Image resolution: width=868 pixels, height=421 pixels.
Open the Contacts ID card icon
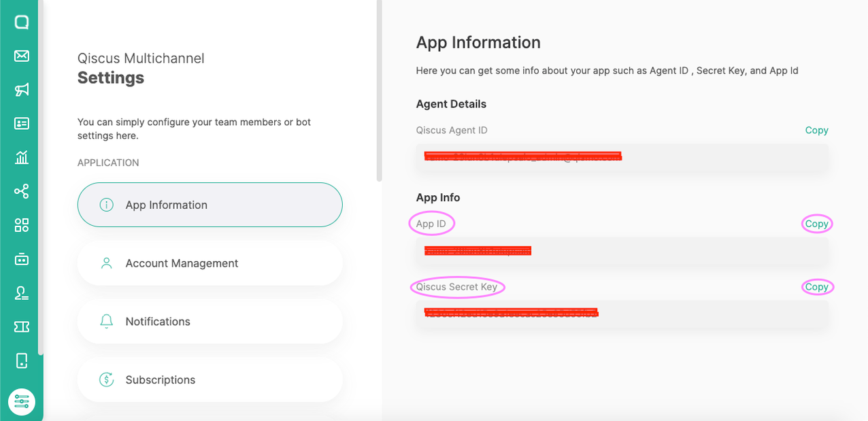click(20, 123)
